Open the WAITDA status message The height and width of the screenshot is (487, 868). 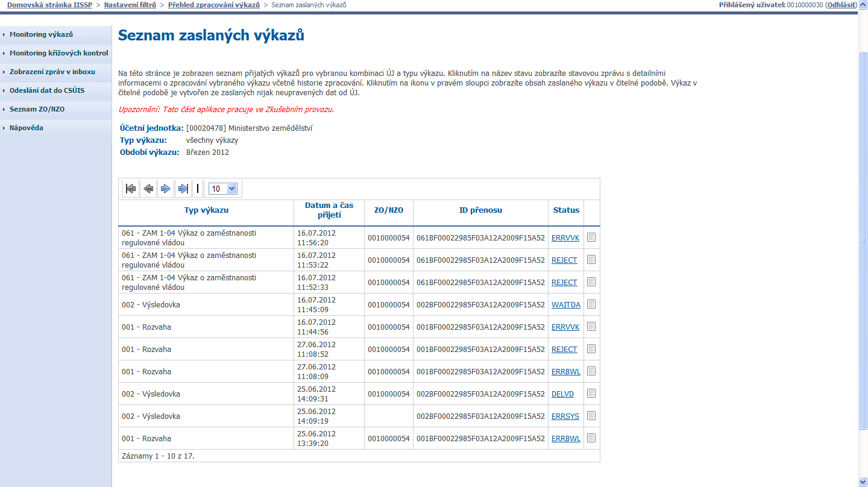click(566, 305)
